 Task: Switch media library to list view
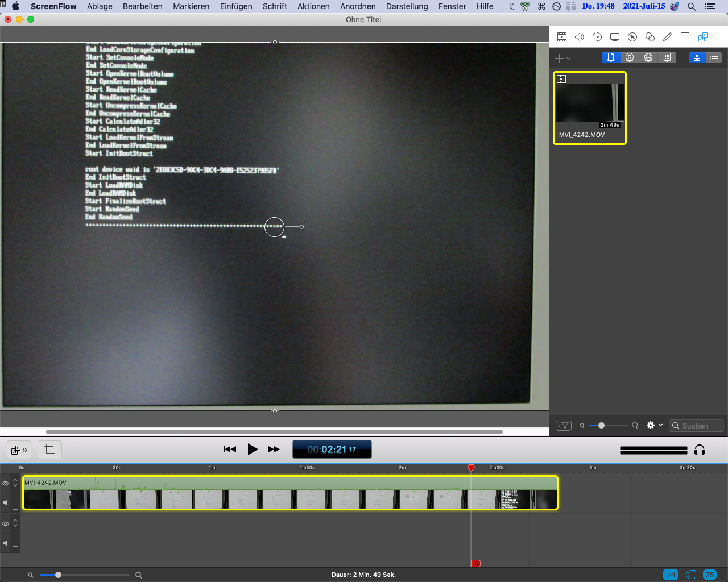tap(714, 57)
